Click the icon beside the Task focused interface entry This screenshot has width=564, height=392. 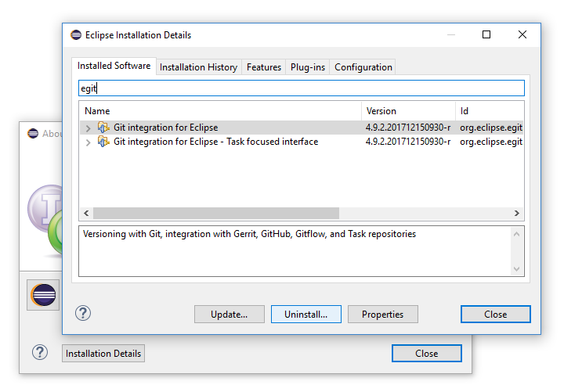point(103,142)
